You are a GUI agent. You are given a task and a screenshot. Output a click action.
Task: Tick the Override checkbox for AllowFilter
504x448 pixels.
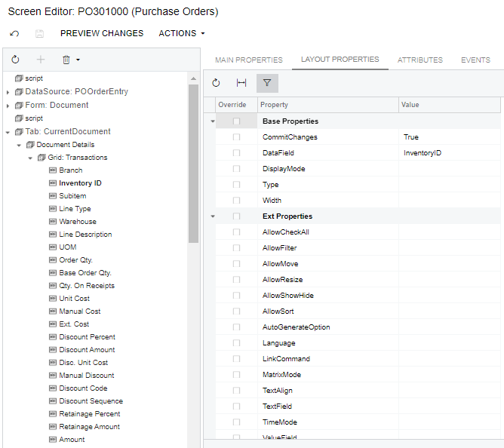236,248
